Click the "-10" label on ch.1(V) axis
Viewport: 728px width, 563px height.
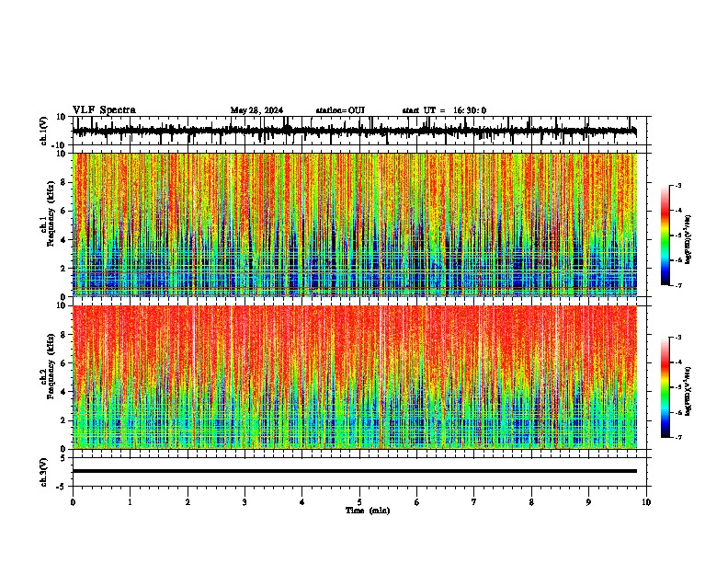pos(60,145)
